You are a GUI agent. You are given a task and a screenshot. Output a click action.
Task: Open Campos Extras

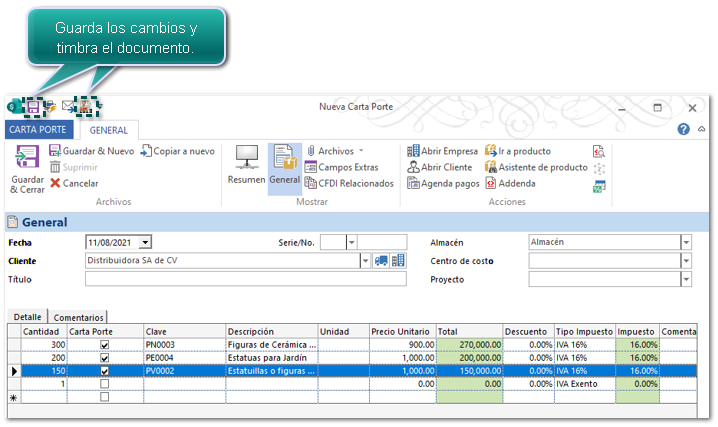pyautogui.click(x=341, y=167)
